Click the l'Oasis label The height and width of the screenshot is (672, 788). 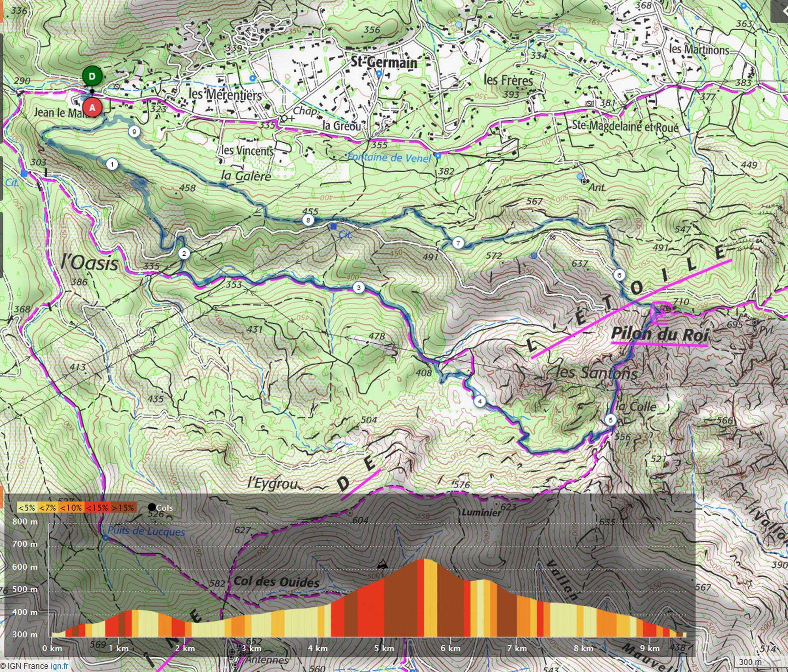(x=89, y=263)
